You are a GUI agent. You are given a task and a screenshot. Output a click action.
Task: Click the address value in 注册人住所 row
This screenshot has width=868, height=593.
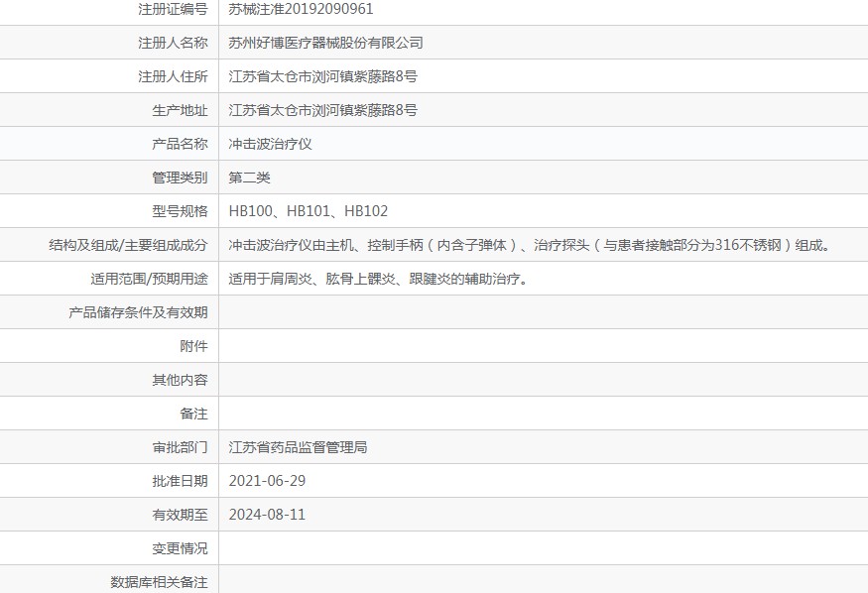[322, 76]
